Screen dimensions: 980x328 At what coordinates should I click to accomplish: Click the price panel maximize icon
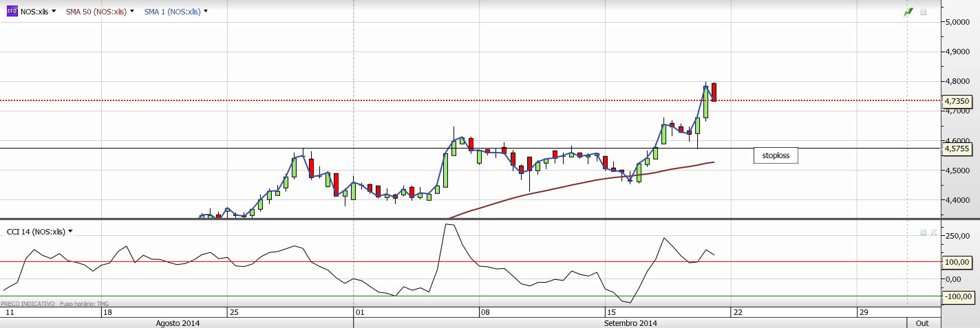923,12
